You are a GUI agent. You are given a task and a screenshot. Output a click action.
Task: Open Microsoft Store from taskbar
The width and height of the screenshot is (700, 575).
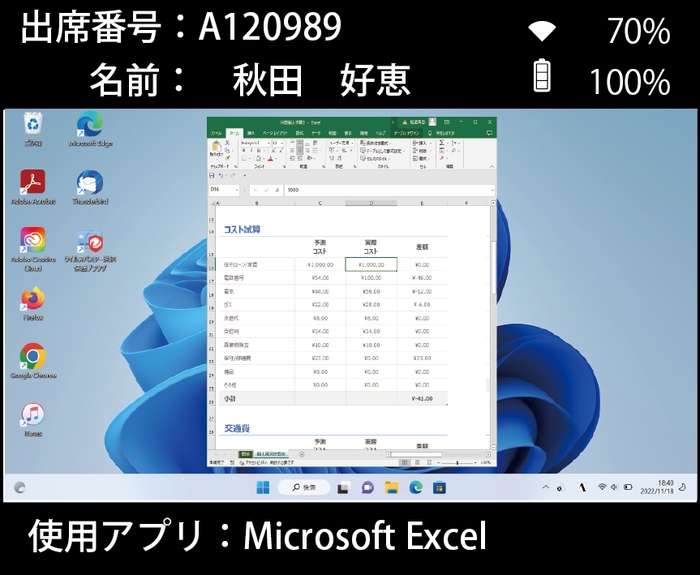439,488
